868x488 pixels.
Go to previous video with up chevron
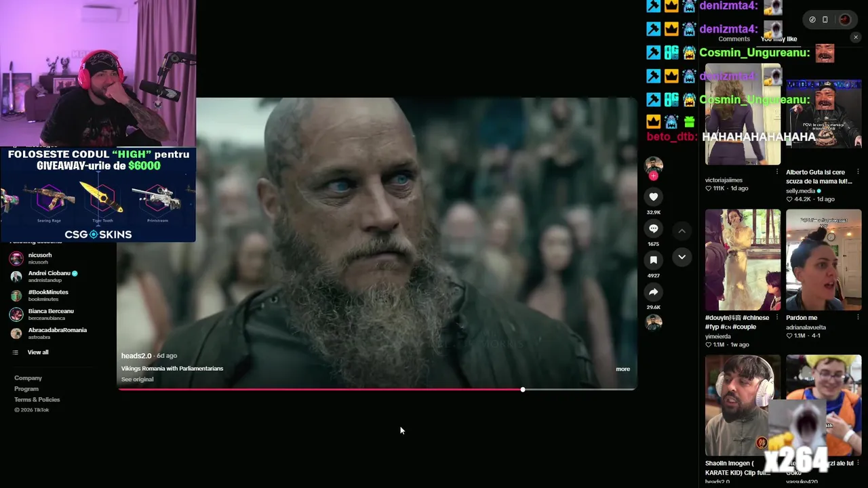coord(682,231)
